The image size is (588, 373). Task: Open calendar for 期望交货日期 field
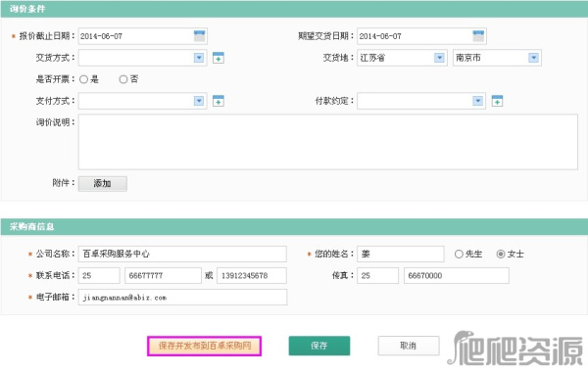point(478,36)
